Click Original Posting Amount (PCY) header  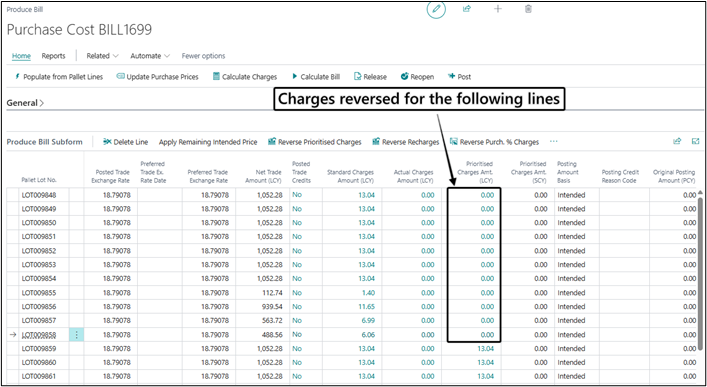pos(674,176)
